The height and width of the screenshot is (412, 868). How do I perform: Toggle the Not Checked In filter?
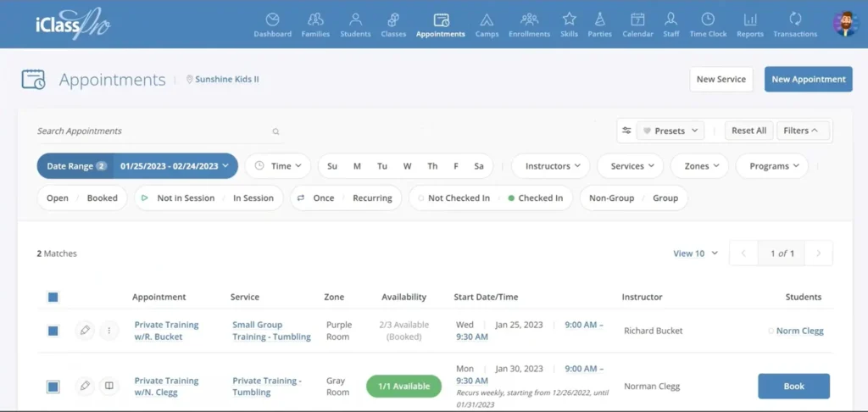click(459, 198)
